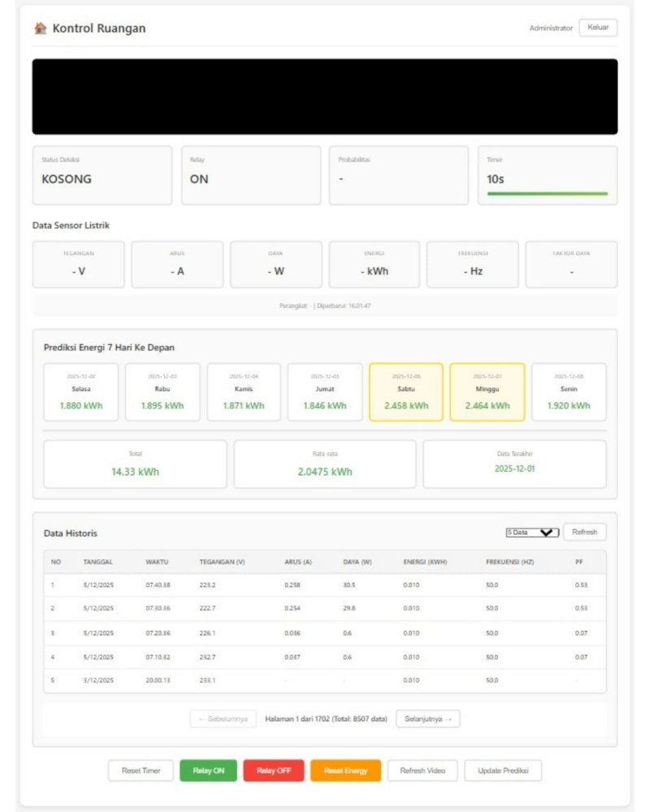Refresh the Data Historis table
Image resolution: width=650 pixels, height=812 pixels.
(x=584, y=533)
